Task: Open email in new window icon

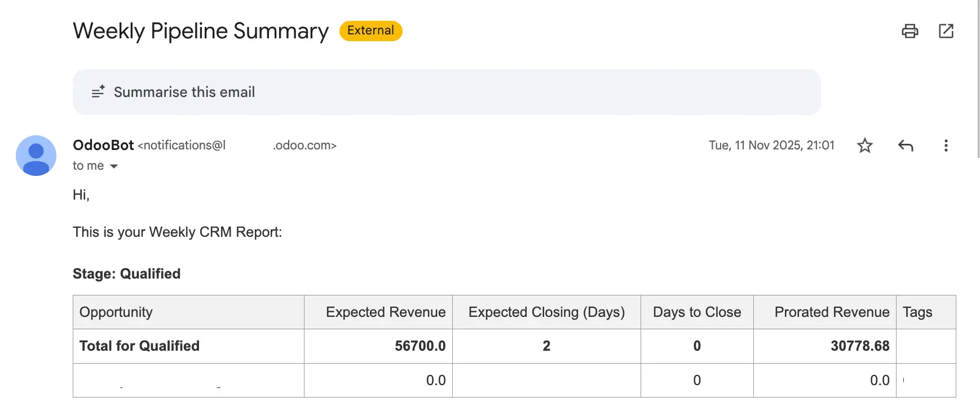Action: [946, 31]
